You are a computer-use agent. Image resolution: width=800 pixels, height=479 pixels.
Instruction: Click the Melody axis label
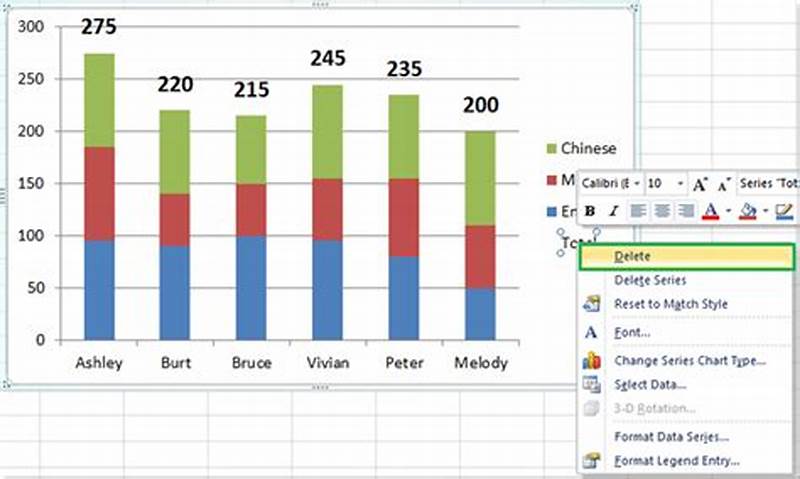[481, 363]
